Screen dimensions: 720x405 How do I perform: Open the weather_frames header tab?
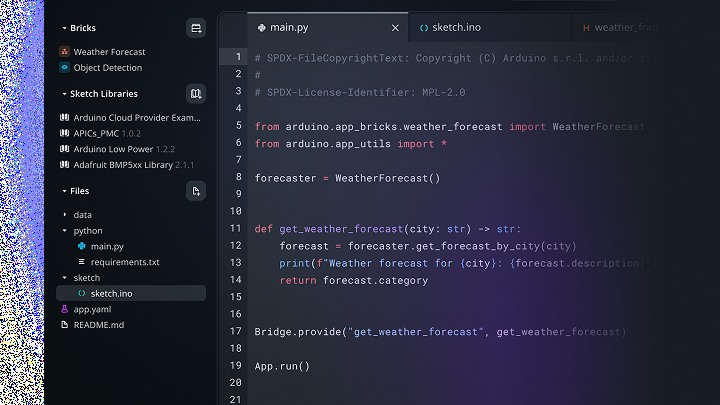620,28
